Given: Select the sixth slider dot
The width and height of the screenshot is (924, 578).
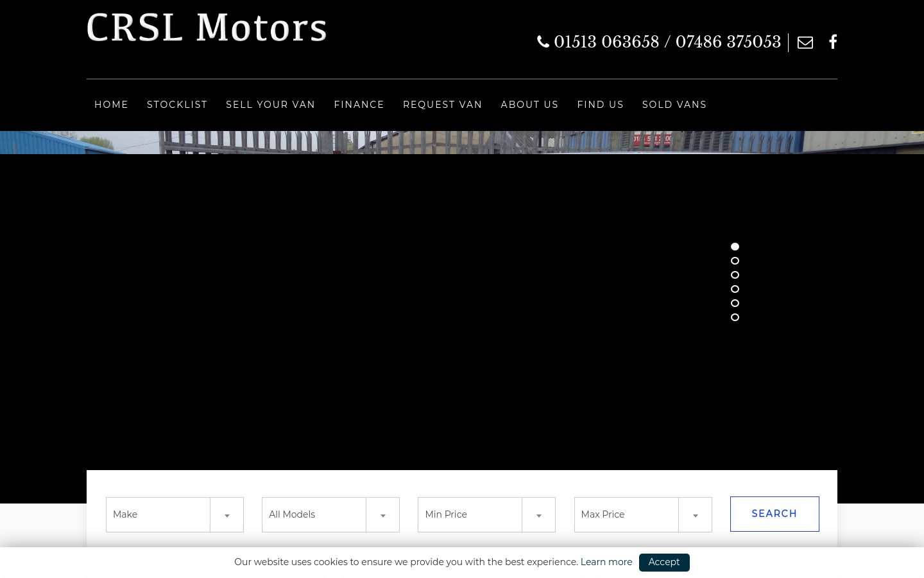Looking at the screenshot, I should coord(735,317).
